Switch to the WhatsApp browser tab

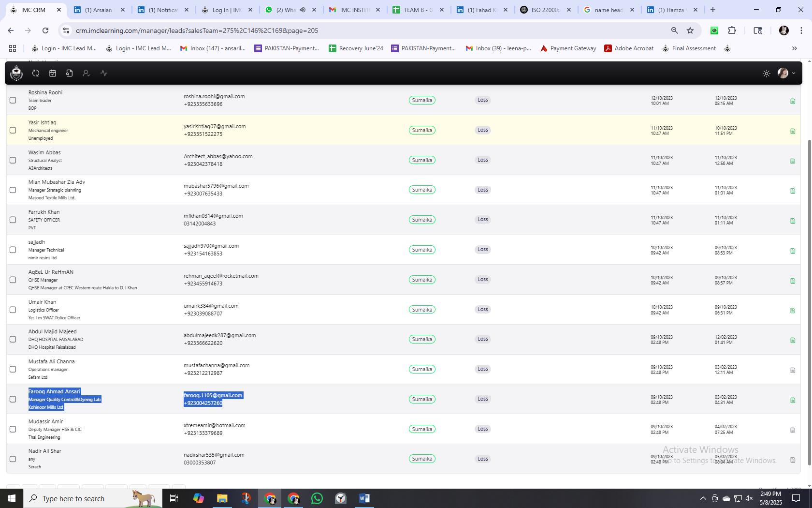tap(291, 10)
